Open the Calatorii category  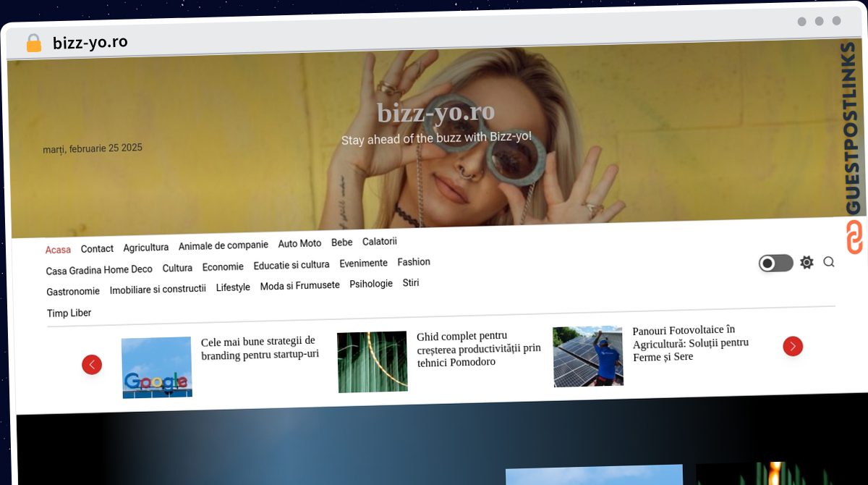[380, 242]
